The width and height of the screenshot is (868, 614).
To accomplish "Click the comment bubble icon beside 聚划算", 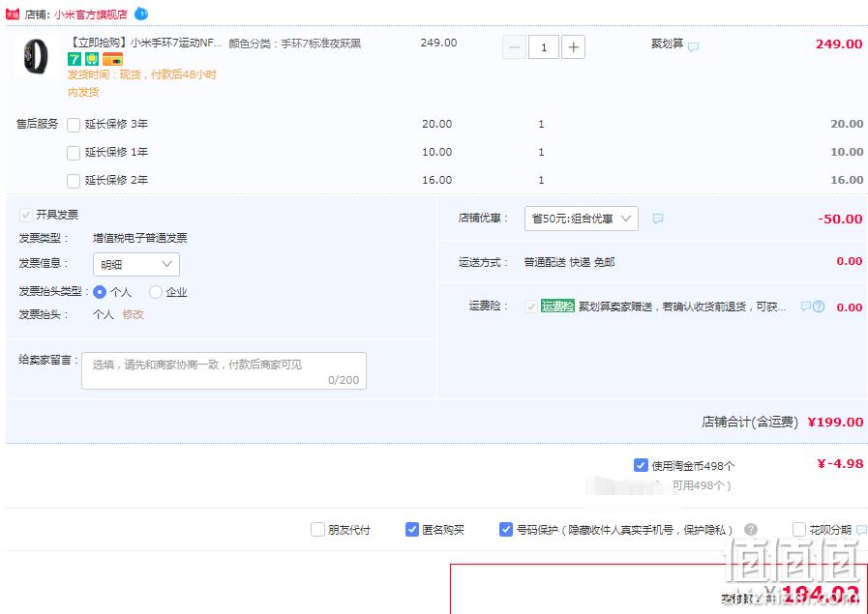I will (693, 47).
